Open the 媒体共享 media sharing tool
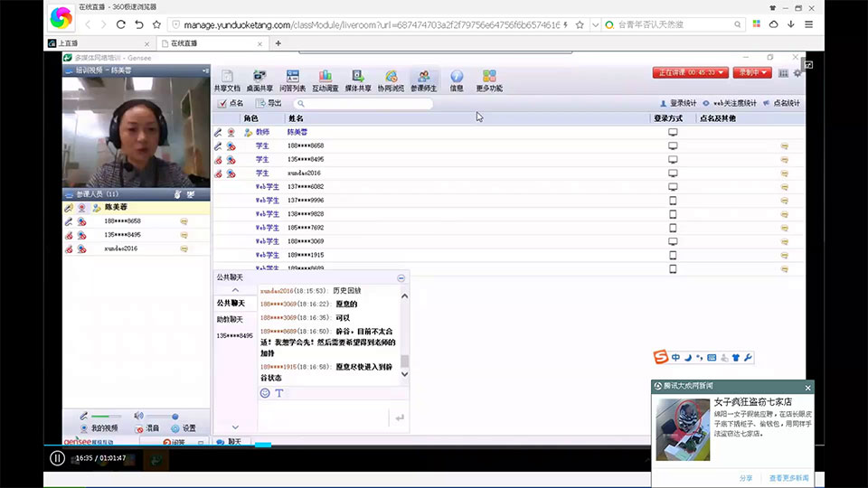This screenshot has height=488, width=868. (x=358, y=80)
